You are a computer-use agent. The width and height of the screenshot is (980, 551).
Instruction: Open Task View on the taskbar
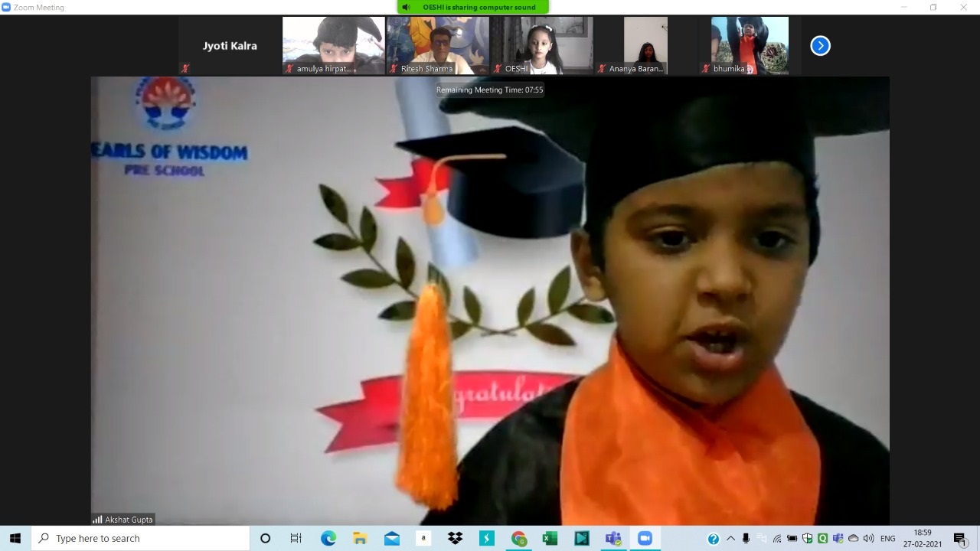pyautogui.click(x=296, y=538)
